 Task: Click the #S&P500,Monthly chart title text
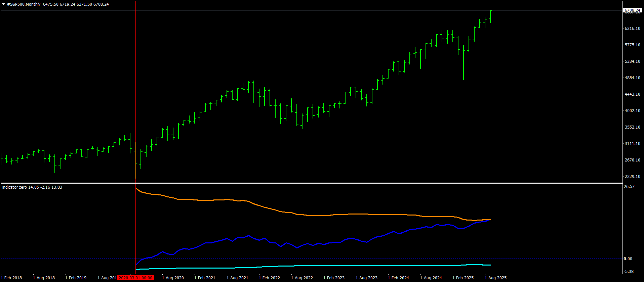[24, 4]
